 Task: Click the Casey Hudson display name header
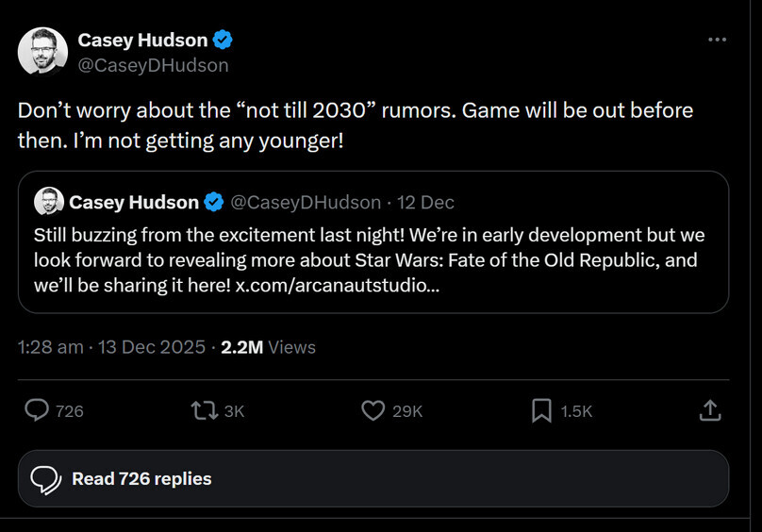click(x=142, y=40)
